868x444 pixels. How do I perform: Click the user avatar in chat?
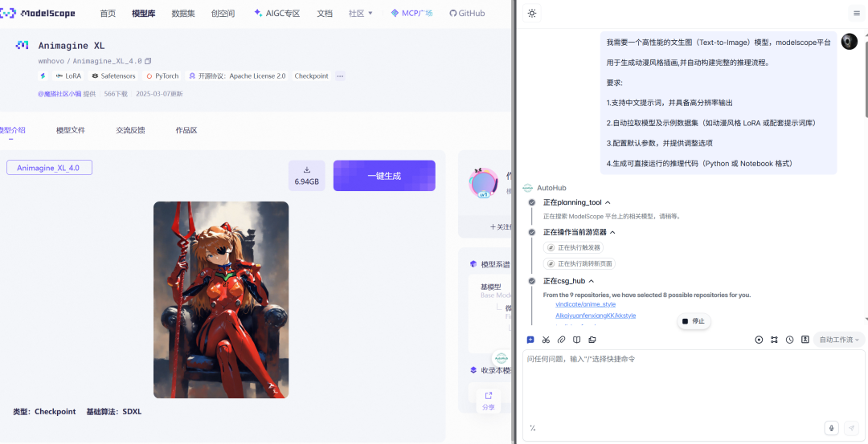(850, 42)
